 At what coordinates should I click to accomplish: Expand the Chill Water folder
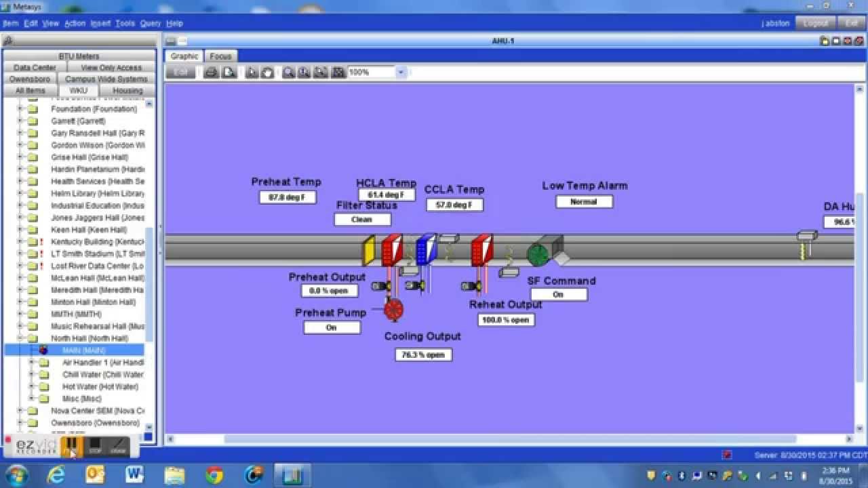pyautogui.click(x=31, y=374)
